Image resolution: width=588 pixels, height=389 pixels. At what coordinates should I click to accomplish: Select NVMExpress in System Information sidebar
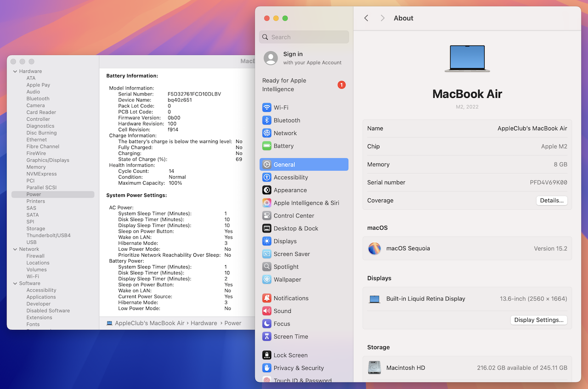41,174
